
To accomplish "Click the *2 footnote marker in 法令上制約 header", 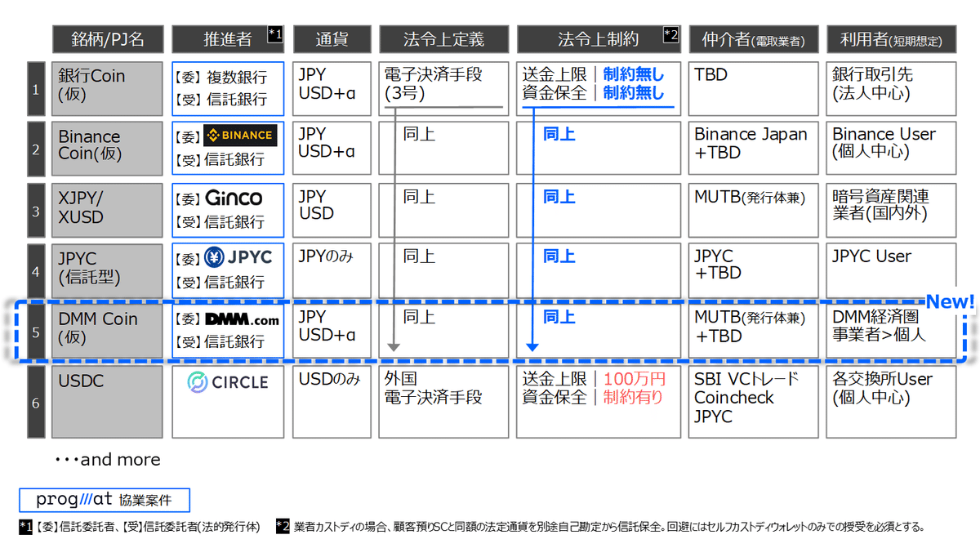I will pos(670,33).
